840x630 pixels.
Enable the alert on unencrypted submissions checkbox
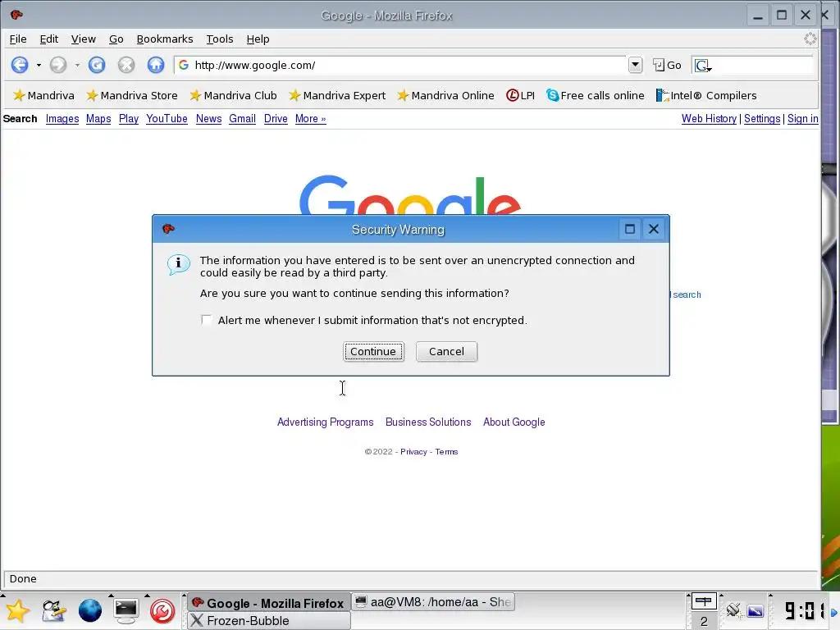[206, 320]
